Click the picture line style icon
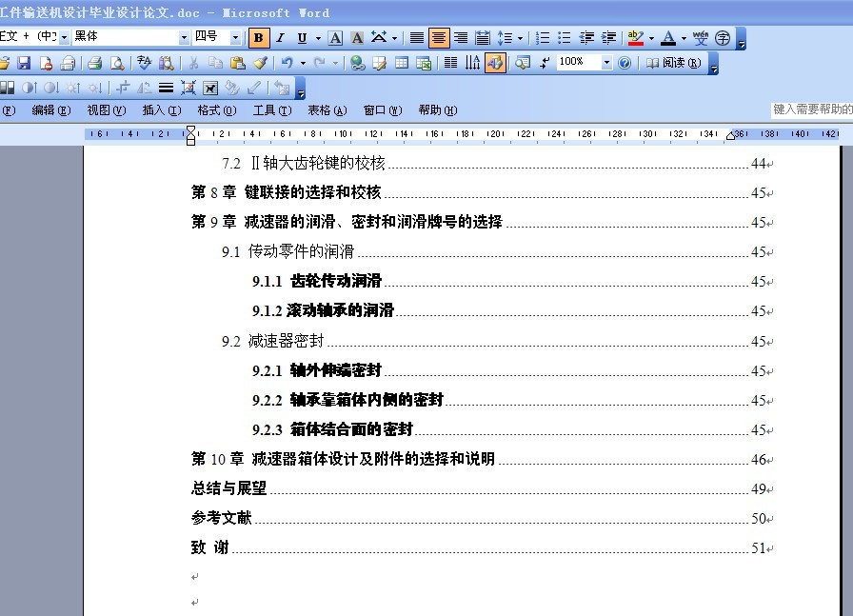This screenshot has height=616, width=853. tap(166, 88)
